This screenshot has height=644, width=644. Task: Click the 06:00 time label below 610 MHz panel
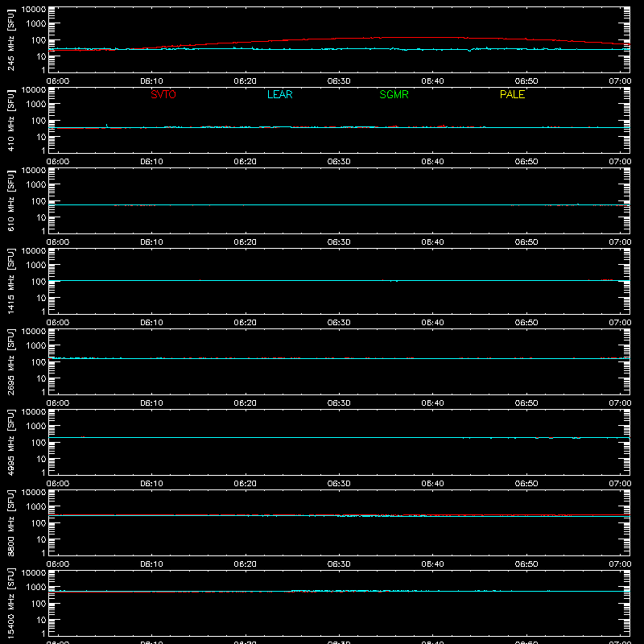[x=58, y=242]
